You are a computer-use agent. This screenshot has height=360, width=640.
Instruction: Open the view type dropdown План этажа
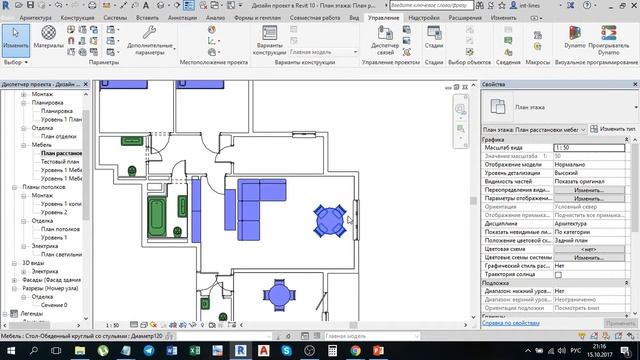pyautogui.click(x=535, y=129)
